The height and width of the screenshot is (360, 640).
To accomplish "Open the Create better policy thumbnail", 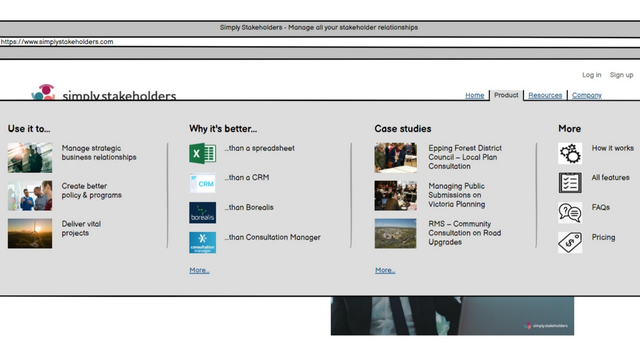I will coord(30,196).
